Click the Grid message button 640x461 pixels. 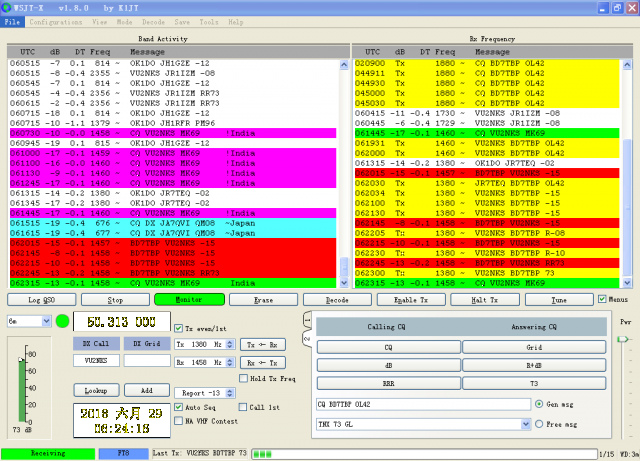click(534, 347)
